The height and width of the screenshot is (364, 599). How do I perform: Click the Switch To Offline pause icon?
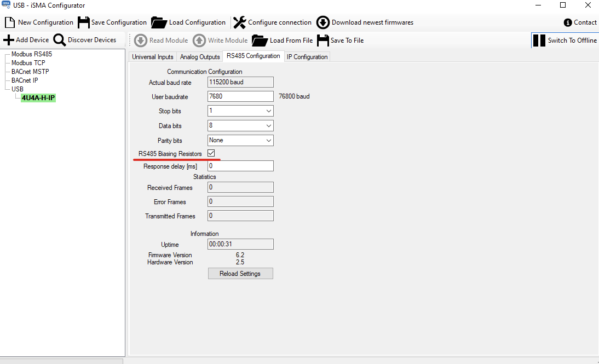[x=539, y=41]
